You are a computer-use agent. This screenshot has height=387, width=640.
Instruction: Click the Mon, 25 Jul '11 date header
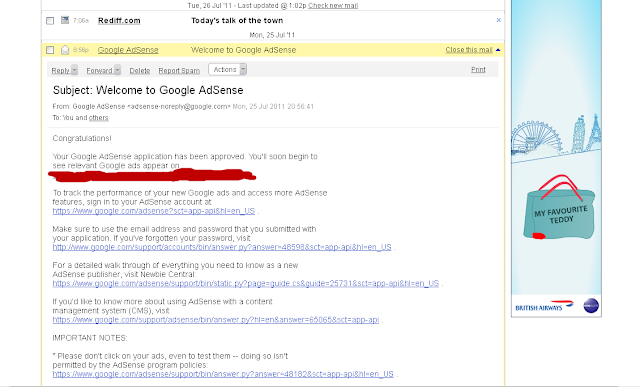coord(272,35)
